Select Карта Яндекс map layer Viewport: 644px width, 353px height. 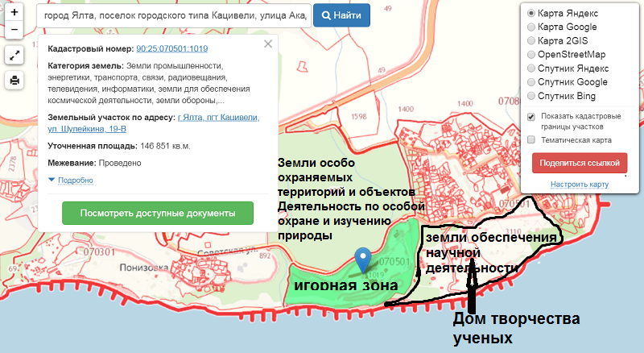pyautogui.click(x=531, y=14)
